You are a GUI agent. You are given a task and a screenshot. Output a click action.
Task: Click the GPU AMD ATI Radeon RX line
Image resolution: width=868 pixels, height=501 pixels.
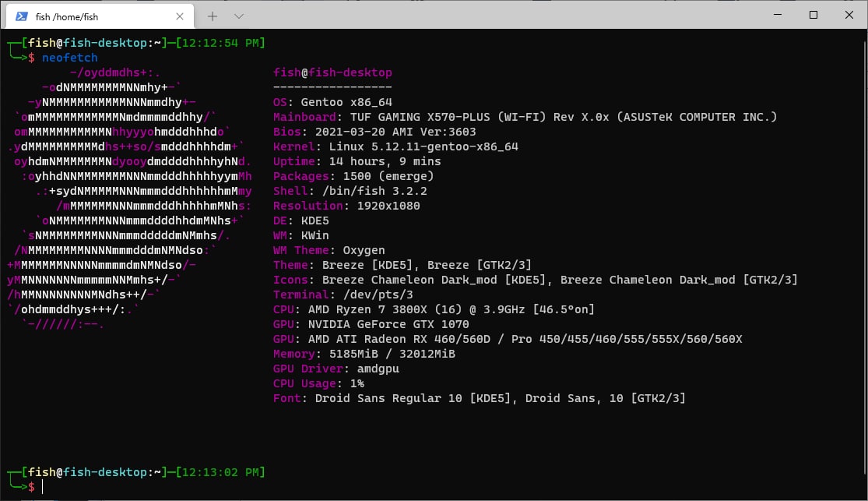(x=508, y=339)
